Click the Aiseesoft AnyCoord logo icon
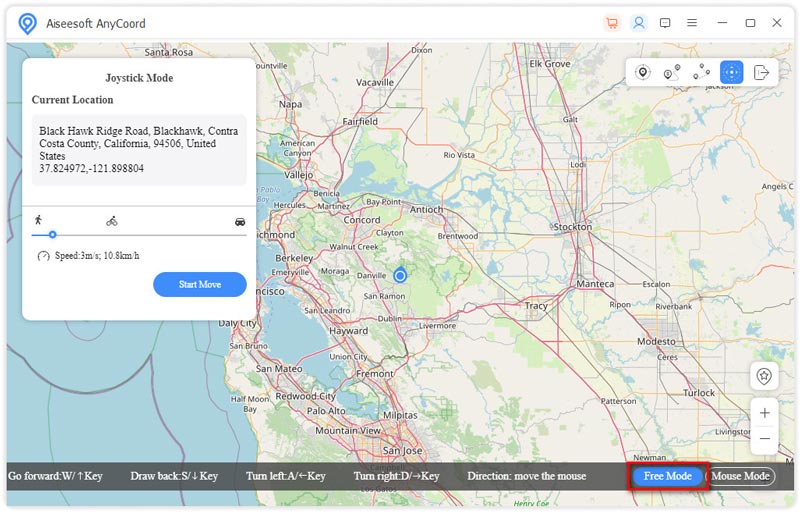This screenshot has height=512, width=800. click(27, 23)
